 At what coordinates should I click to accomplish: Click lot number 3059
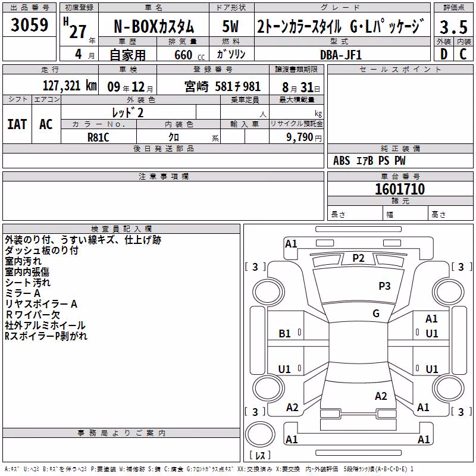[x=29, y=24]
